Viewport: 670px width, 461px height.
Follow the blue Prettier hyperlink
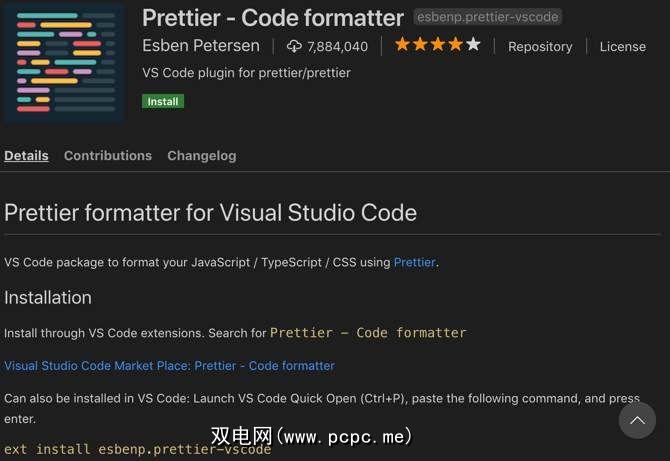click(x=414, y=262)
